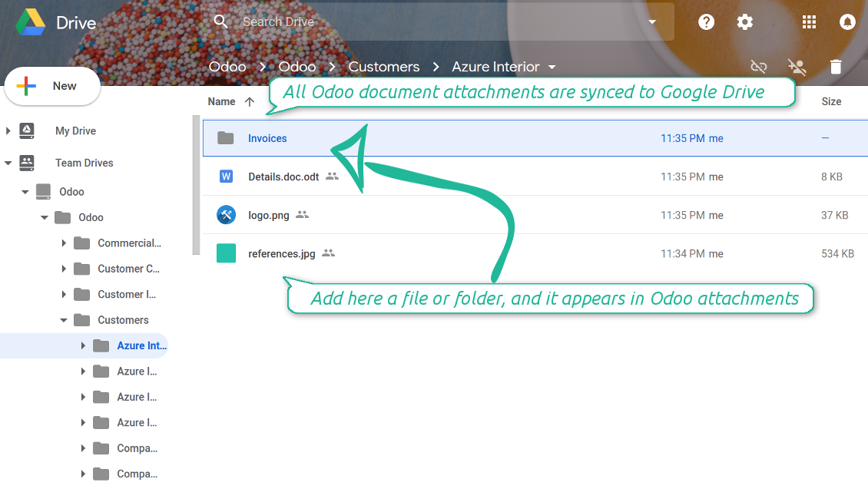
Task: Click the Google Drive logo
Action: click(31, 22)
